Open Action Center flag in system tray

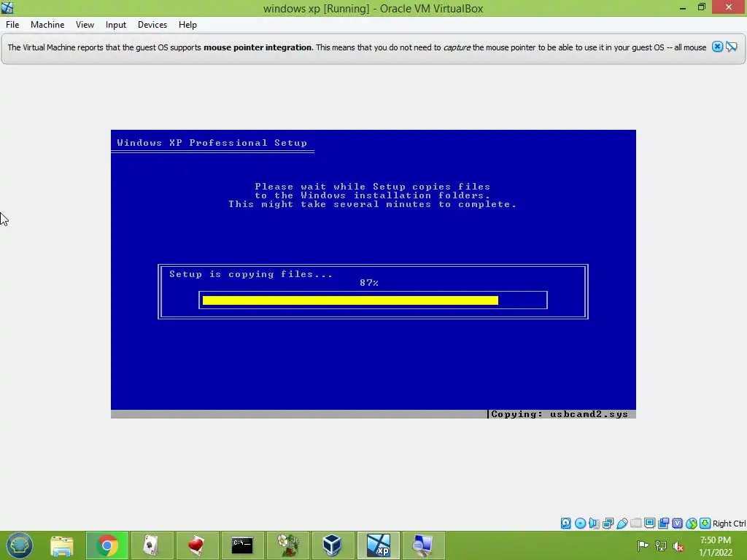point(643,545)
